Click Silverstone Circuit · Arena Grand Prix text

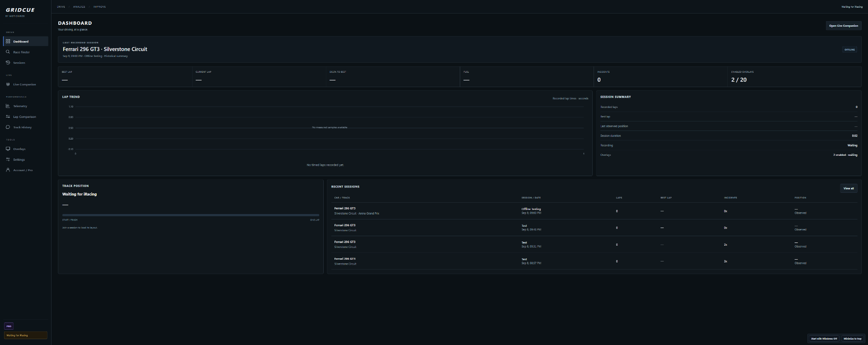(x=356, y=214)
